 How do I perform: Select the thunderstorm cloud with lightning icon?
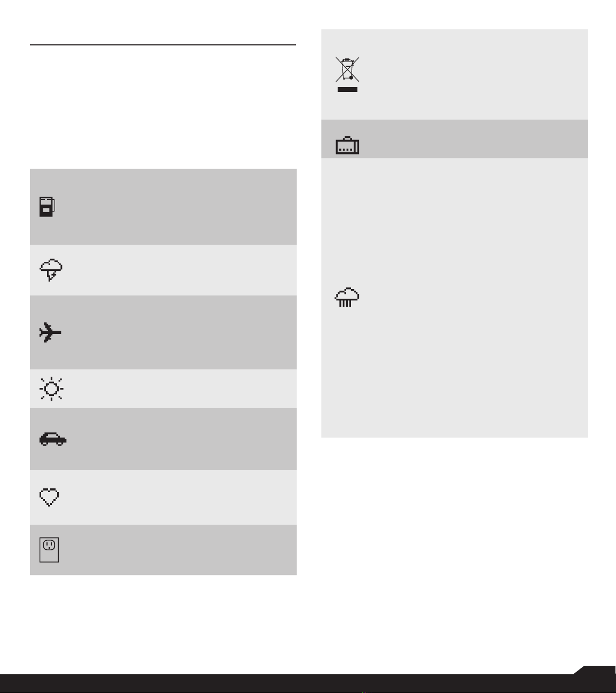point(51,270)
